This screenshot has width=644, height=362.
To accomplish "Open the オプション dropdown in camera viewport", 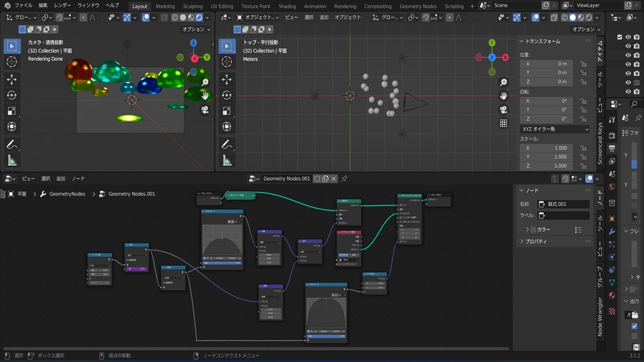I will (196, 29).
